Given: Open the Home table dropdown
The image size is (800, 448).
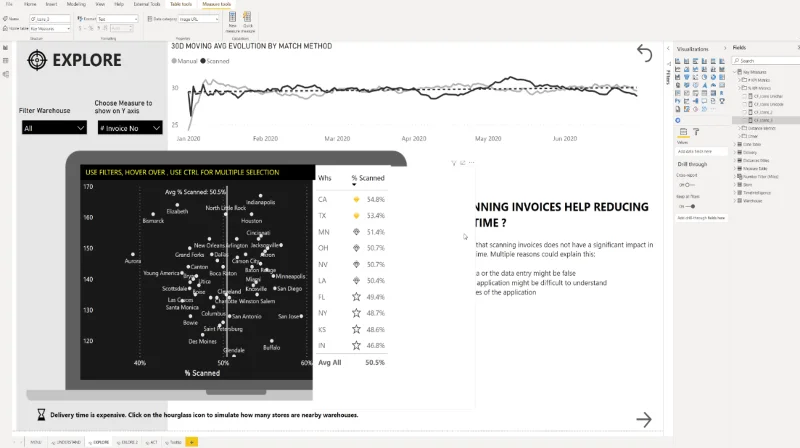Looking at the screenshot, I should (x=49, y=29).
